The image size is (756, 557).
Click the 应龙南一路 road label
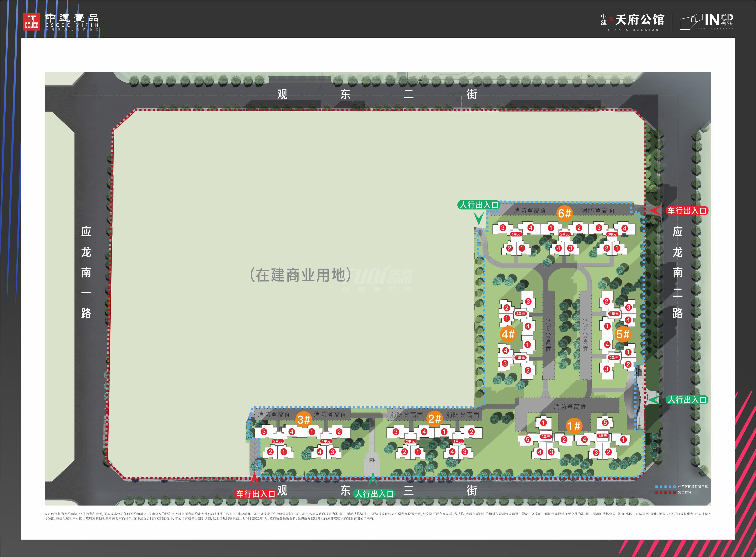[86, 272]
